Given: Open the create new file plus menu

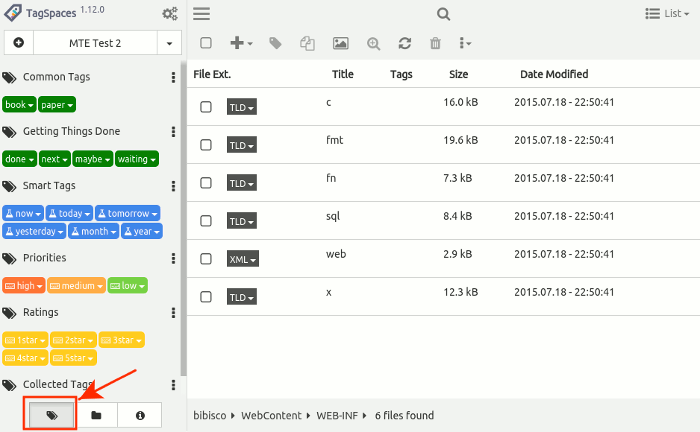Looking at the screenshot, I should (241, 43).
